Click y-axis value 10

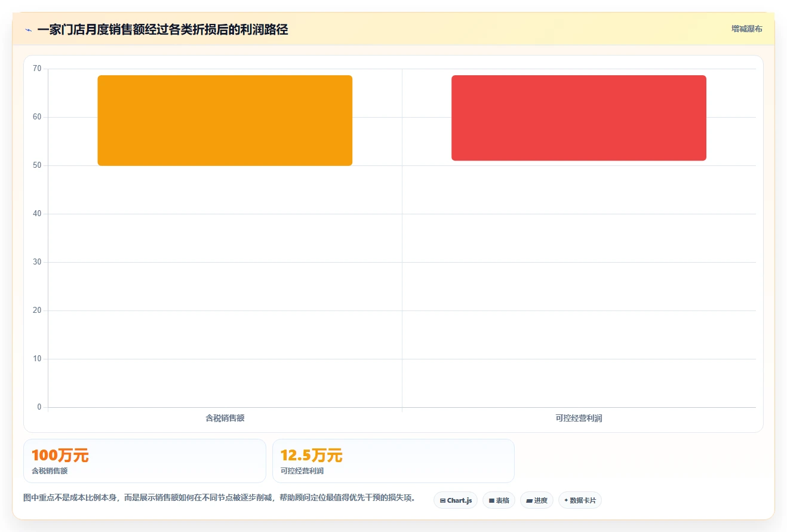pos(37,359)
